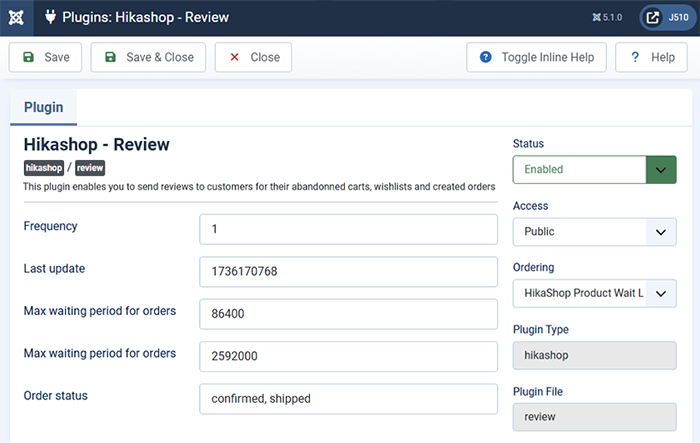Click the field containing 86400
700x443 pixels.
point(348,314)
